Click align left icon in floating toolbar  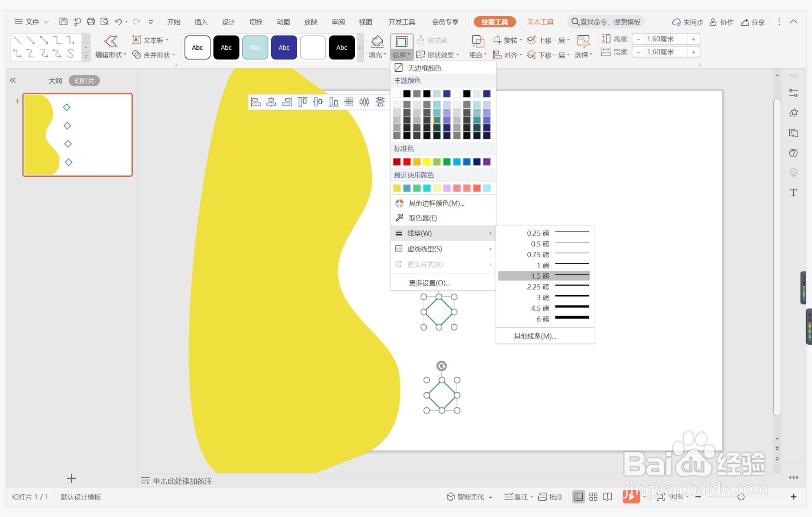pyautogui.click(x=256, y=102)
